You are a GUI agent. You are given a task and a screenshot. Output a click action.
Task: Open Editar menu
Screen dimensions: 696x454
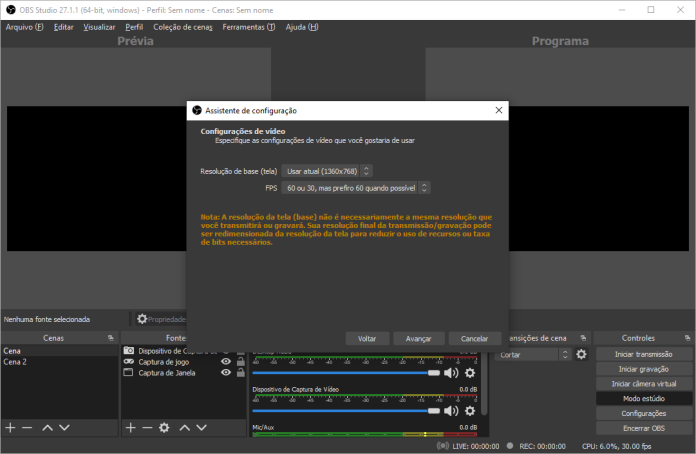pyautogui.click(x=63, y=27)
